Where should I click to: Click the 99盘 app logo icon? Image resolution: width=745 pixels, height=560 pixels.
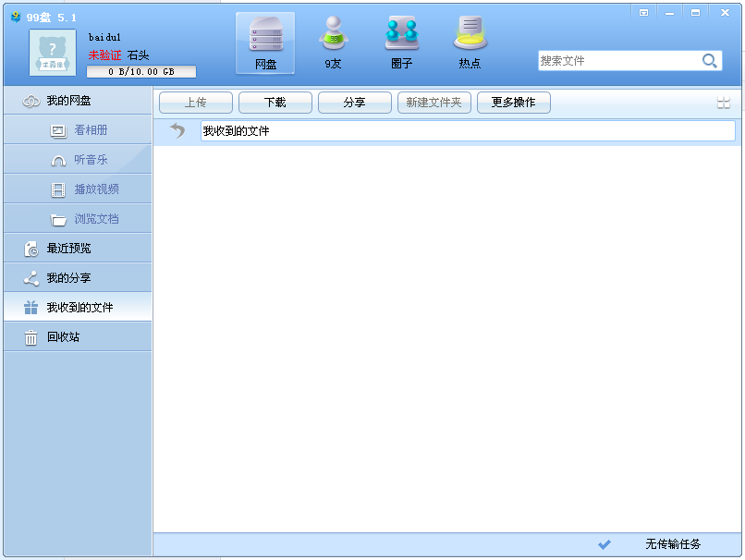tap(16, 18)
